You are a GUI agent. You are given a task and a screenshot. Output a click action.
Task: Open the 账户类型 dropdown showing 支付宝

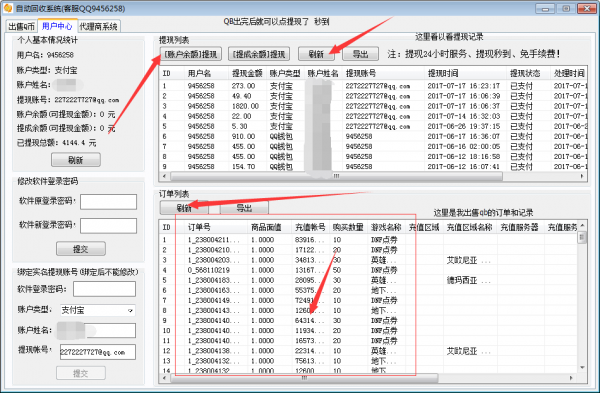click(98, 310)
